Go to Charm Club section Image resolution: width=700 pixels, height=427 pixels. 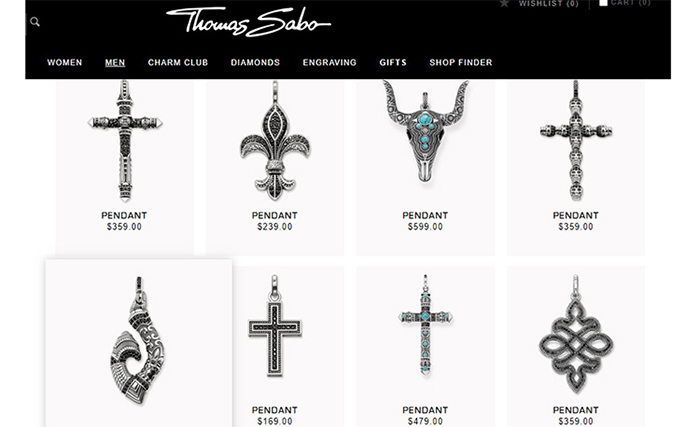(178, 63)
